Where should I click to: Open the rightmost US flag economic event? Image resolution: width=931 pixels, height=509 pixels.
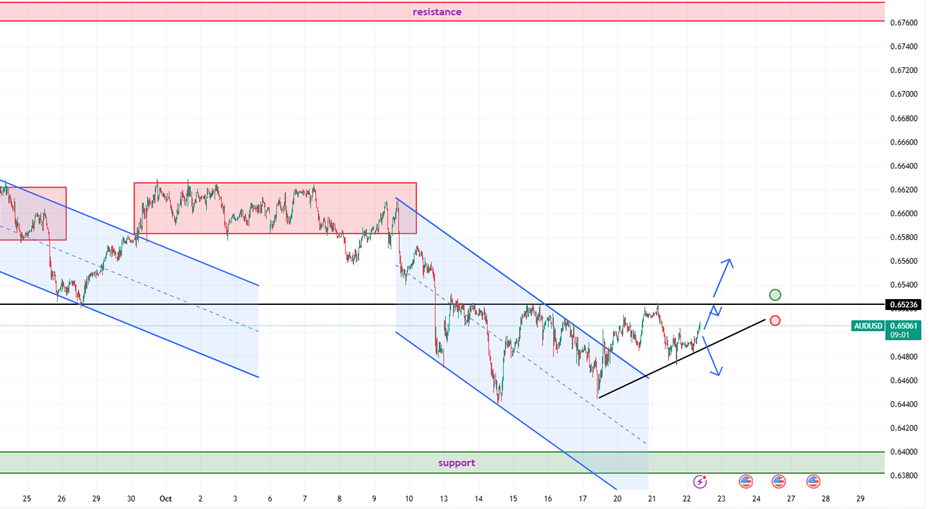[813, 481]
